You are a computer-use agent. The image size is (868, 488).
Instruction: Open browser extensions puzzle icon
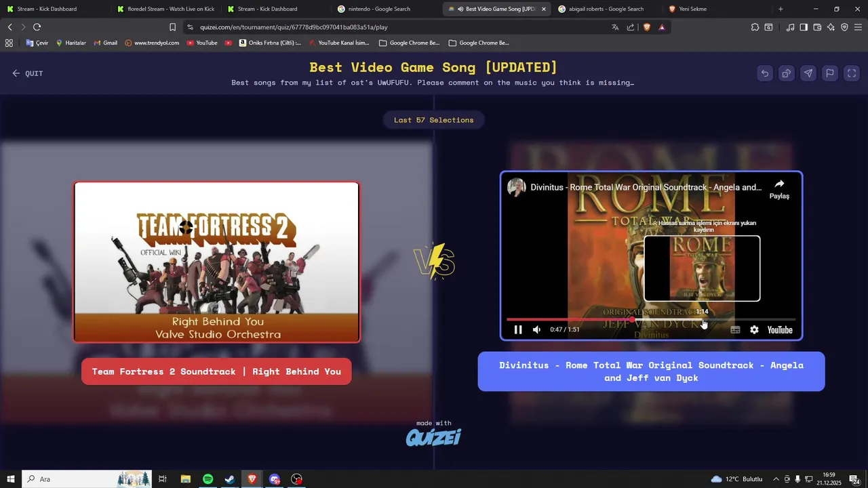tap(755, 27)
